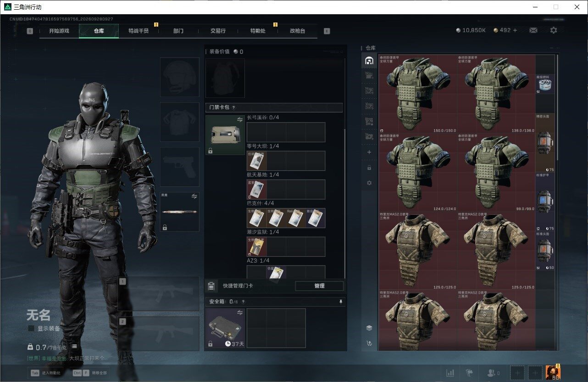Click the plus icon in warehouse sidebar

369,152
